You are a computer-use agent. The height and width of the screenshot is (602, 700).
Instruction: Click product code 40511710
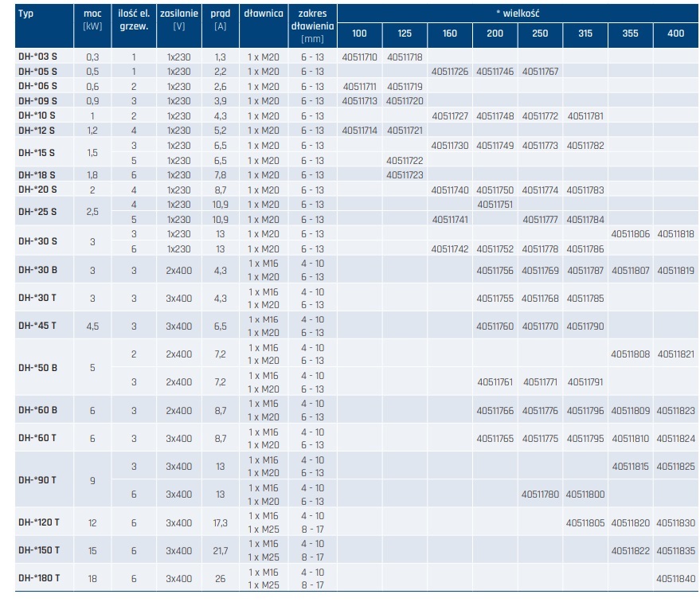[359, 57]
